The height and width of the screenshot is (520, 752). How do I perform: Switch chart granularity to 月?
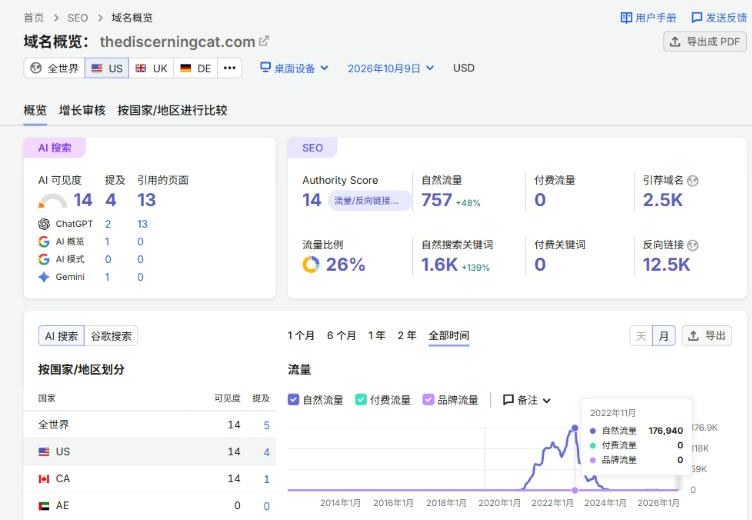(664, 336)
